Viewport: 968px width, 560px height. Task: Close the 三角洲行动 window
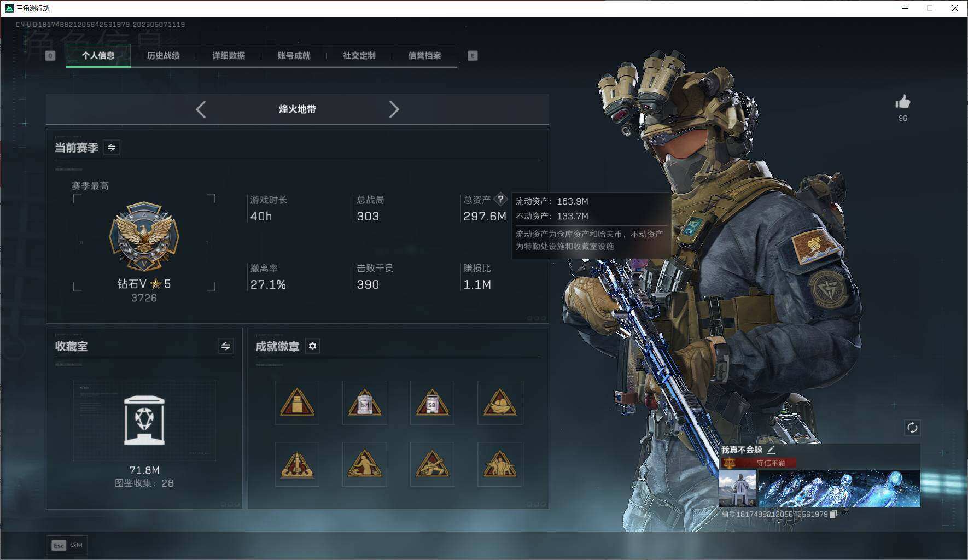(x=955, y=8)
